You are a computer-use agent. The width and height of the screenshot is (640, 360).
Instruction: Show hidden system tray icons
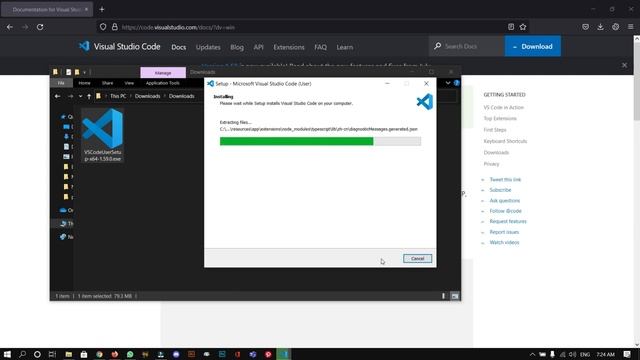532,354
